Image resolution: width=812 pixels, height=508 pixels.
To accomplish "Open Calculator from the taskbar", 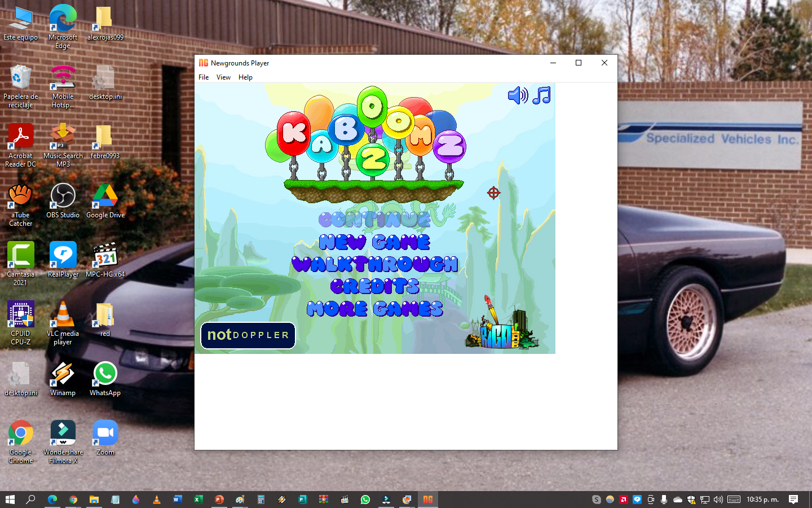I will pos(261,500).
